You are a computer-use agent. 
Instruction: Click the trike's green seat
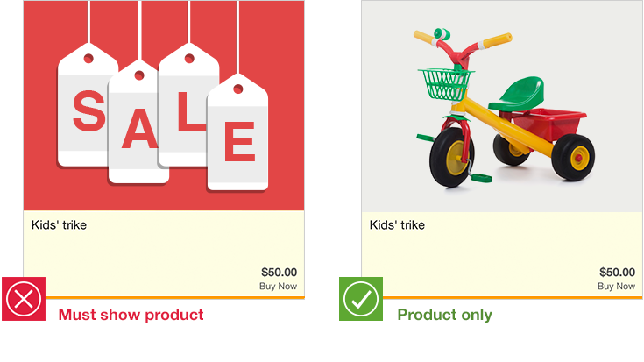(519, 95)
